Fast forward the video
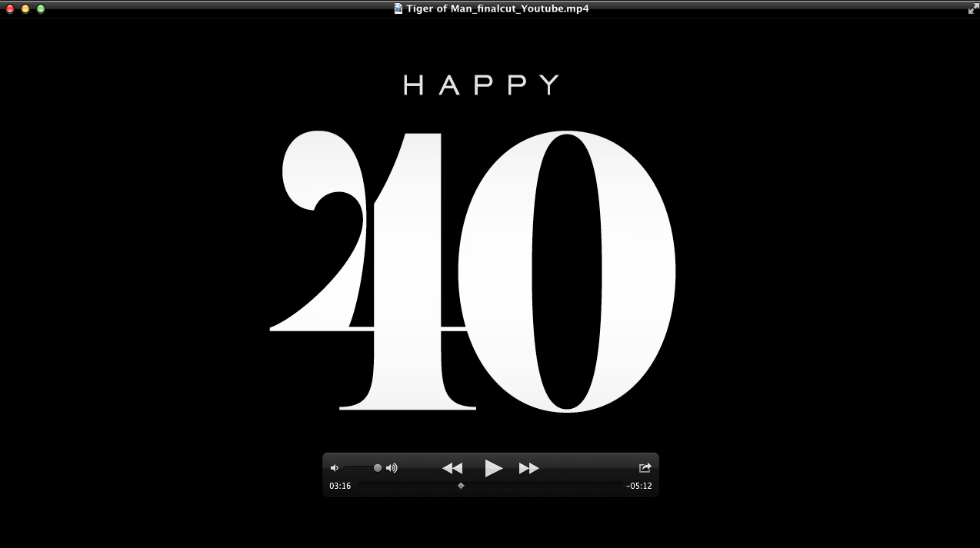This screenshot has width=980, height=548. pyautogui.click(x=528, y=468)
